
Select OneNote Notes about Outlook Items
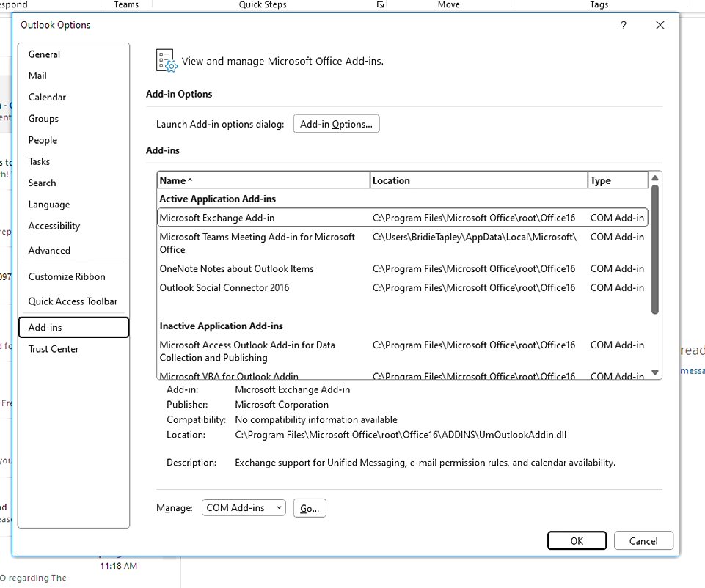pyautogui.click(x=403, y=268)
